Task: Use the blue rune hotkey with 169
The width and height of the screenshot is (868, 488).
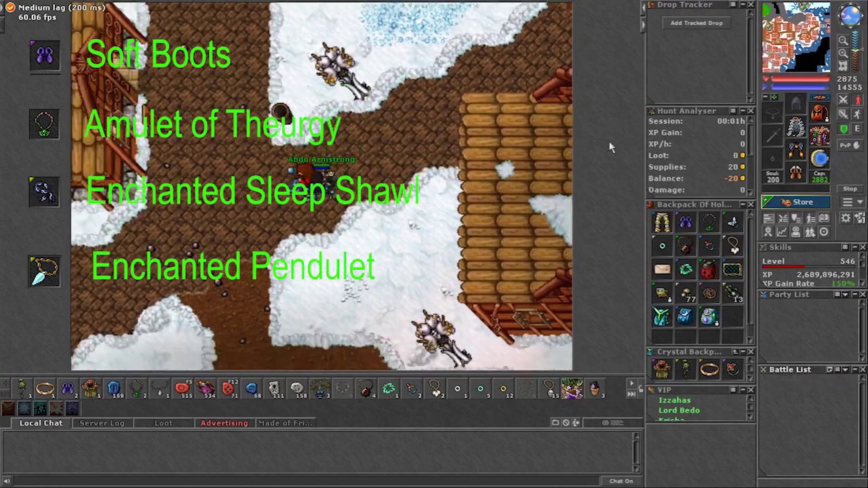Action: (113, 389)
